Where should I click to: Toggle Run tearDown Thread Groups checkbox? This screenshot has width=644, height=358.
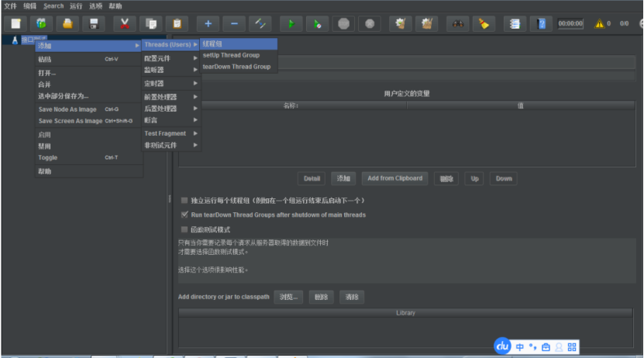point(184,215)
